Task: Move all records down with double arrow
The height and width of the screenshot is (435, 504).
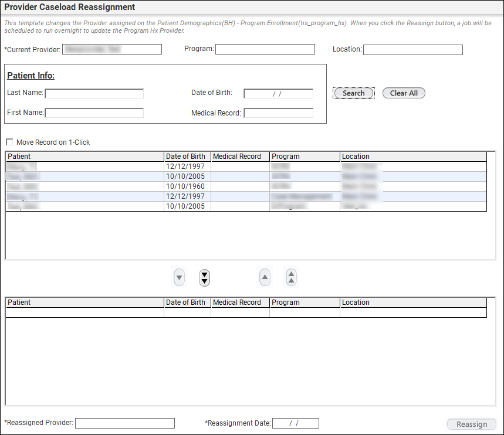Action: pyautogui.click(x=204, y=277)
